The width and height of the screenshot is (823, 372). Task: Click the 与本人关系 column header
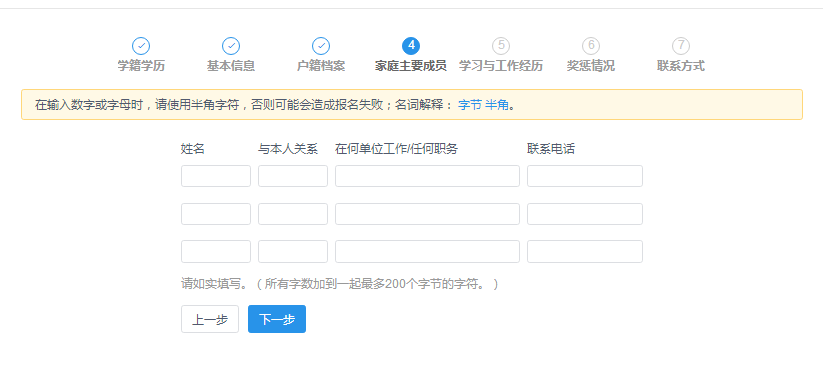288,149
